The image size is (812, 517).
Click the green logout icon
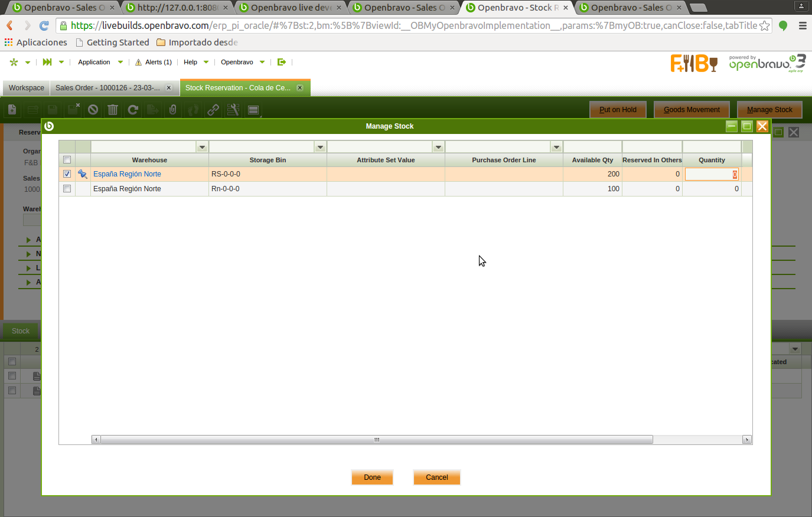[282, 62]
